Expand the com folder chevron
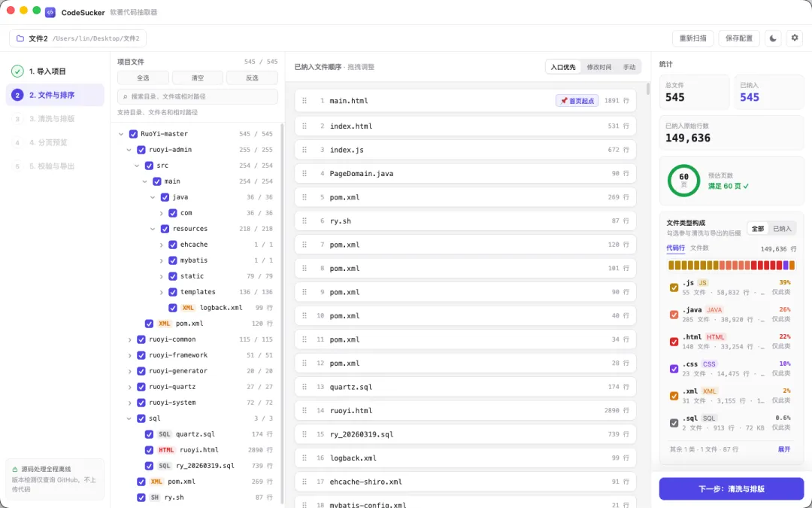Image resolution: width=812 pixels, height=508 pixels. (161, 213)
